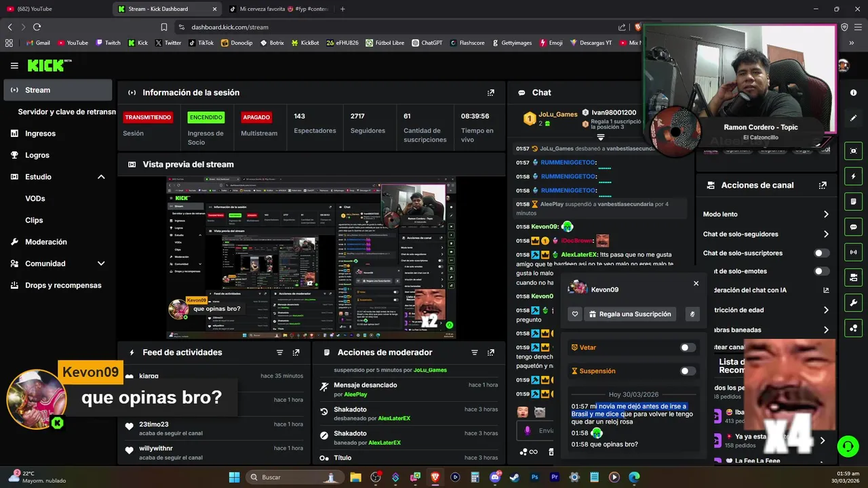
Task: Expand Modo lento settings
Action: pos(826,214)
